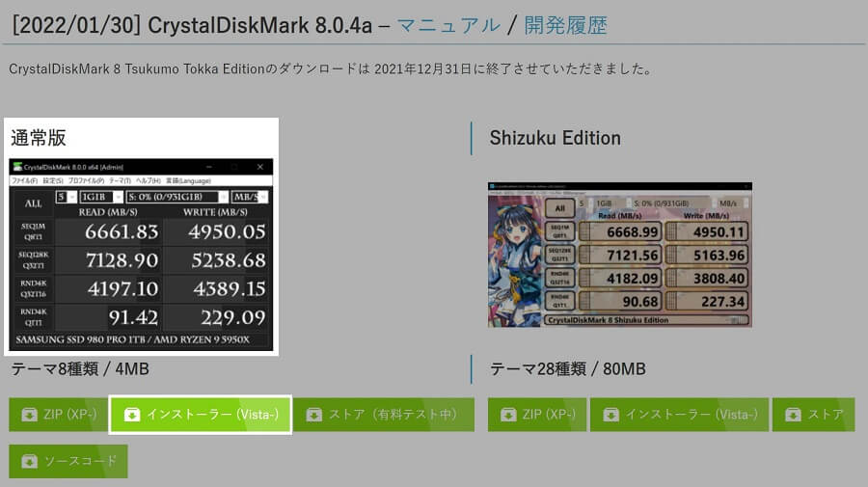Click download icon on highlighted インストーラー (Vista-) button

[x=132, y=415]
